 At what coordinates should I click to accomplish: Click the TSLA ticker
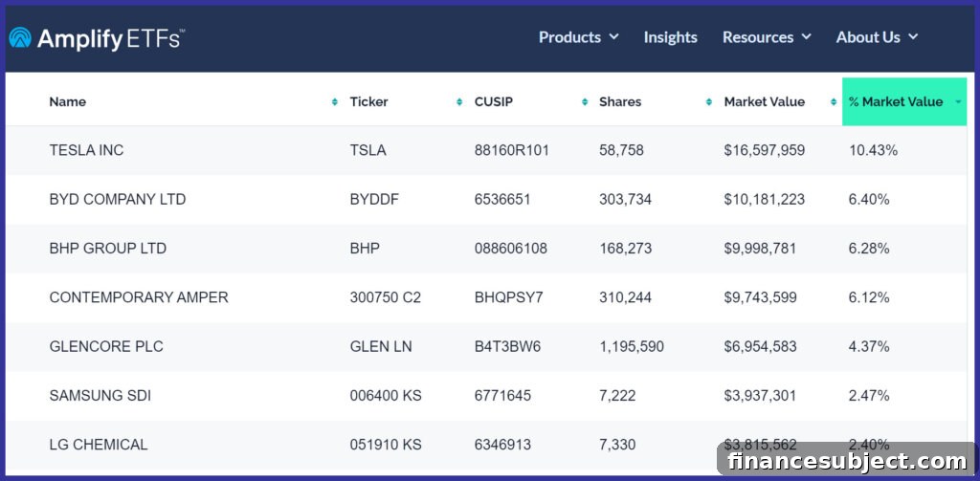(368, 150)
